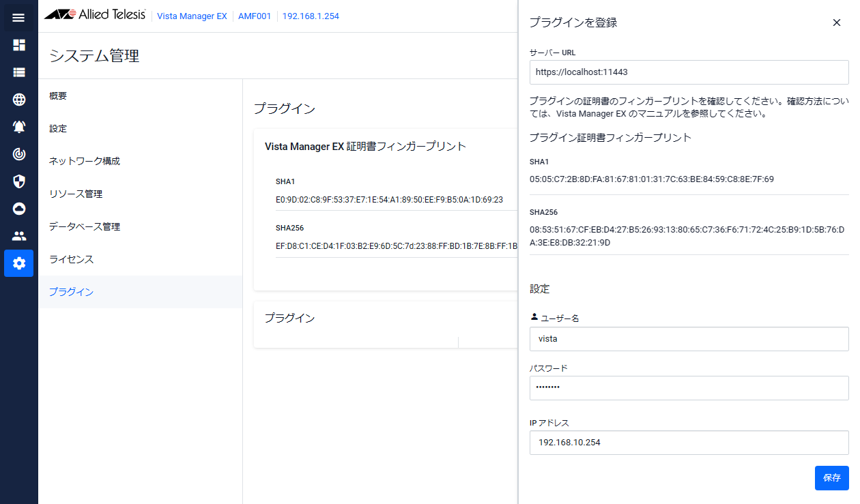Click the Vista Manager EX header link
860x504 pixels.
(x=192, y=16)
